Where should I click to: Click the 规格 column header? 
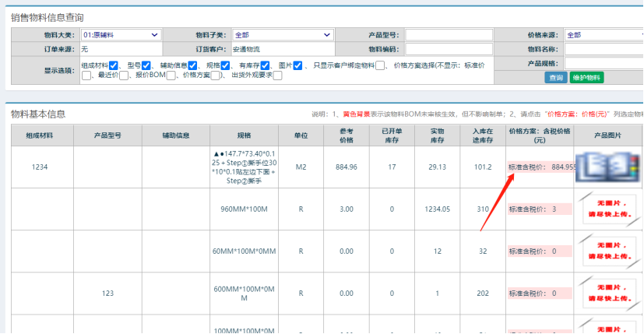point(244,135)
